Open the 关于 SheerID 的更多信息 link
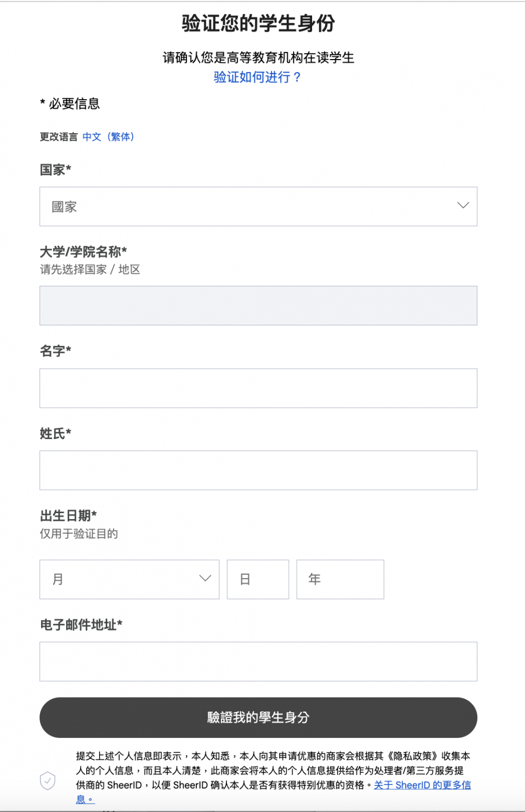Viewport: 525px width, 812px height. pos(424,785)
